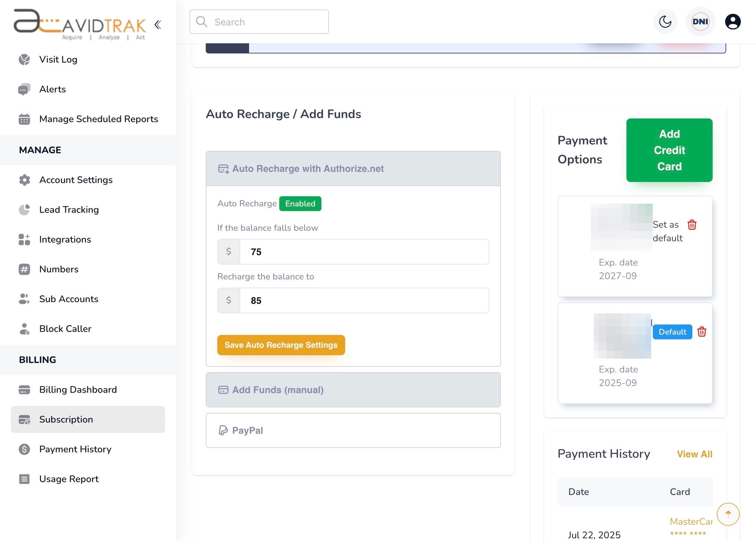The height and width of the screenshot is (542, 756).
Task: Save Auto Recharge Settings
Action: [x=281, y=345]
